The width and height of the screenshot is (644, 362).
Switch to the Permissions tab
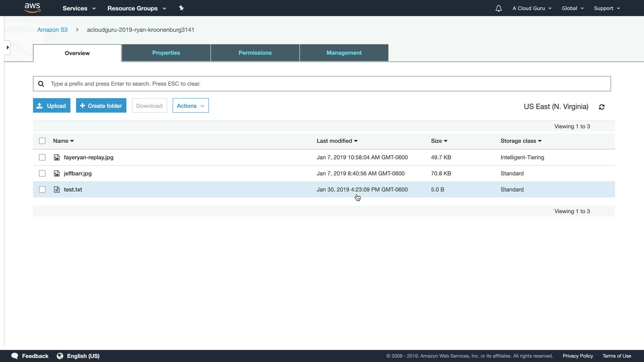pyautogui.click(x=255, y=53)
